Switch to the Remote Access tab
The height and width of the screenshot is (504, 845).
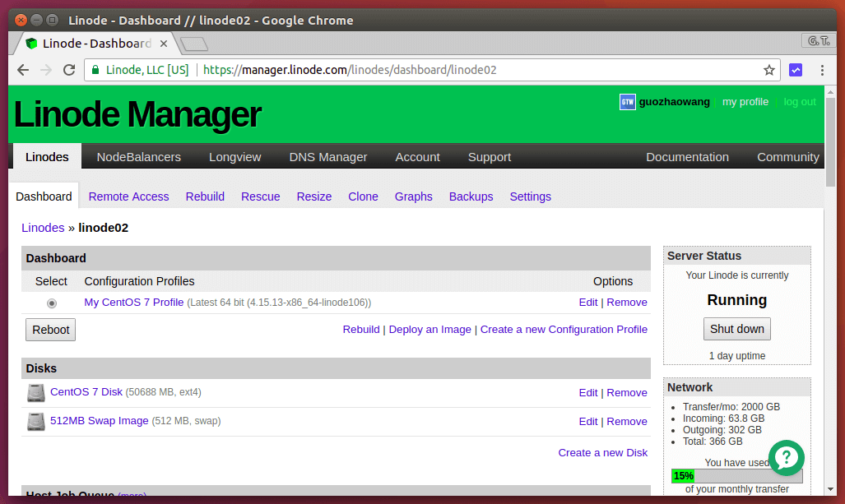[128, 197]
